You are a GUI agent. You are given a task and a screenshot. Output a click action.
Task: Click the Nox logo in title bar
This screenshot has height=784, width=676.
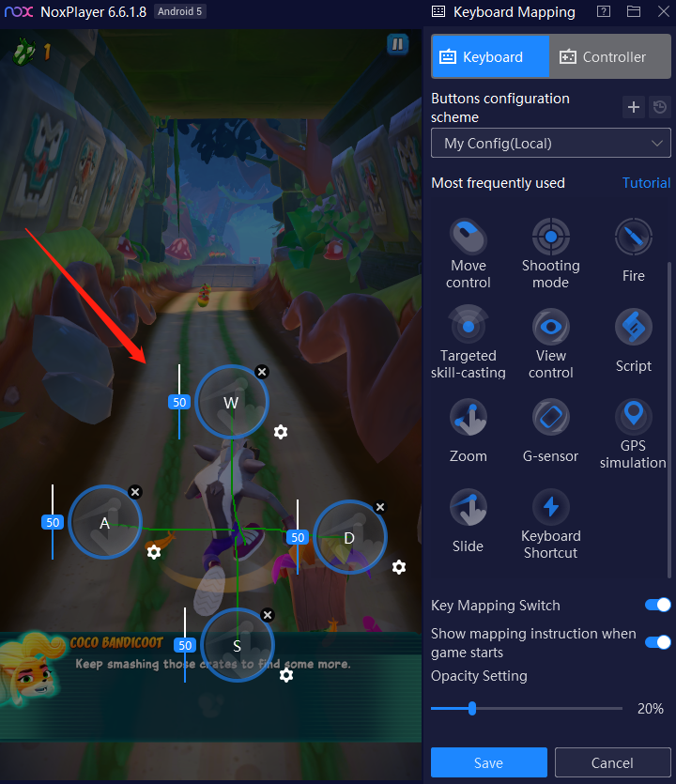(19, 11)
